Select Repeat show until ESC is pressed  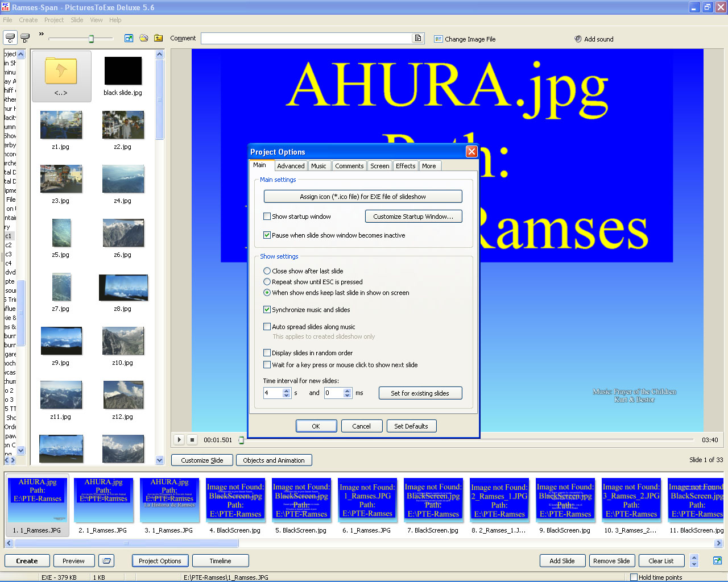click(267, 282)
